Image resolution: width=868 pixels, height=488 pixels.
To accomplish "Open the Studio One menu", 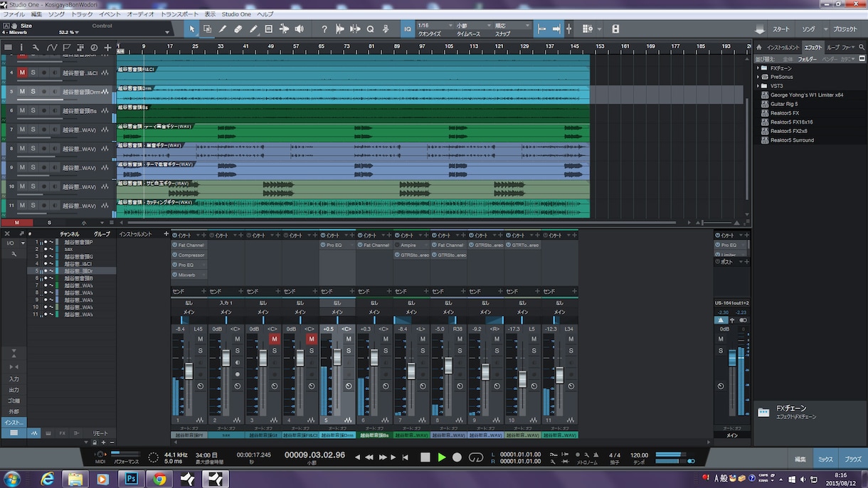I will 236,14.
